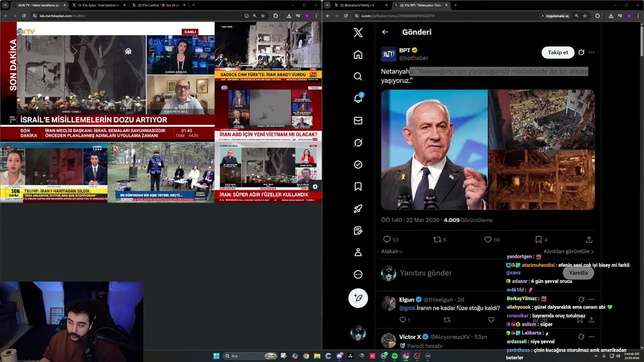Viewport: 644px width, 362px height.
Task: Like Elgun's comment
Action: tap(491, 320)
